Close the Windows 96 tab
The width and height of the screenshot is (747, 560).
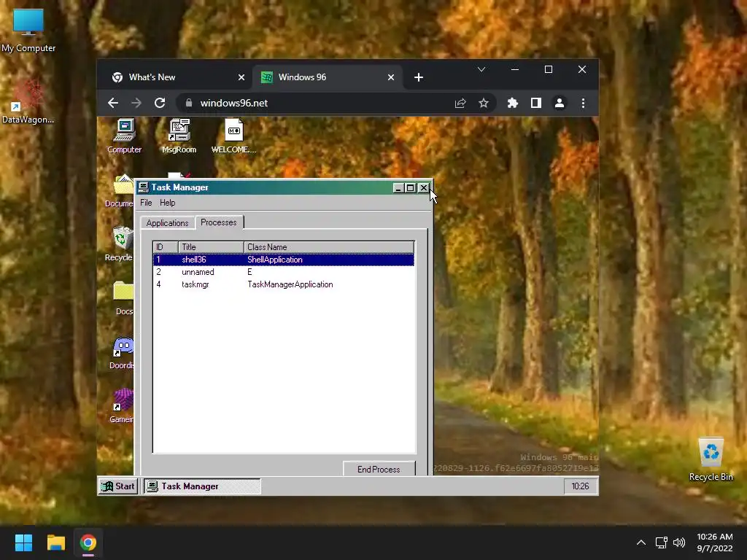pos(391,77)
